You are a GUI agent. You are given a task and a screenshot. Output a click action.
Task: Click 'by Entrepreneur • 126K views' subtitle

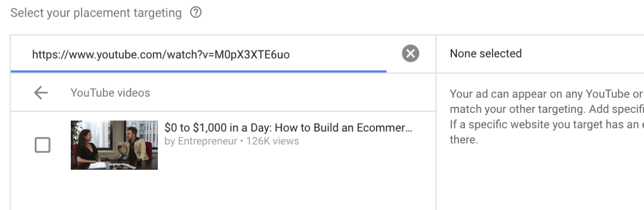pyautogui.click(x=231, y=141)
